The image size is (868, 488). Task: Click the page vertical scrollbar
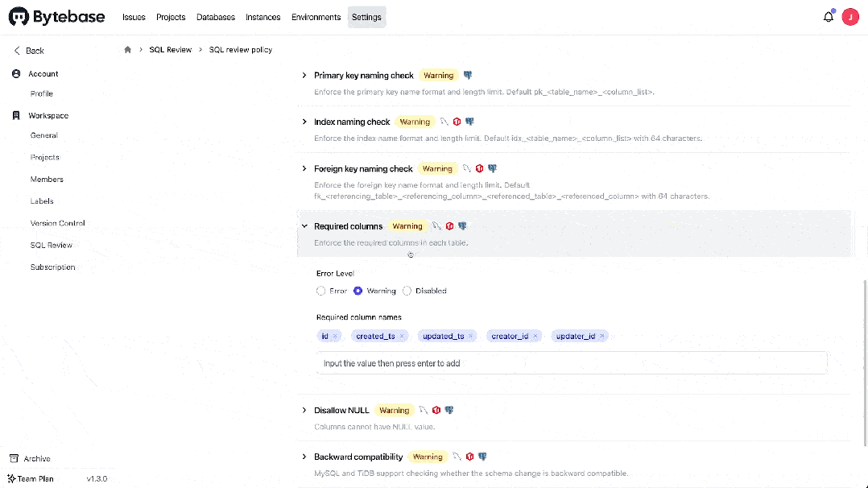click(x=865, y=363)
